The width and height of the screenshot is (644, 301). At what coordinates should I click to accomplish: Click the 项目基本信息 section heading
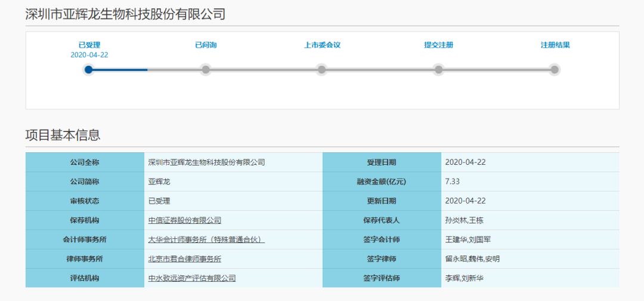point(63,135)
